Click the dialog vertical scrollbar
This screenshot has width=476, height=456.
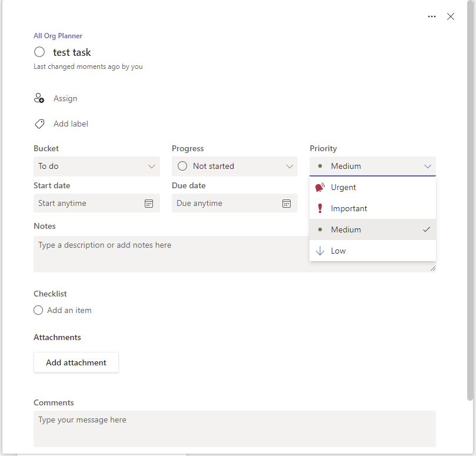click(x=470, y=201)
